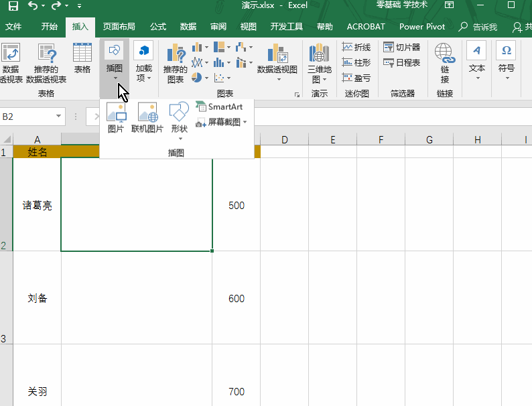Click the Name Box showing B2
532x406 pixels.
[27, 117]
